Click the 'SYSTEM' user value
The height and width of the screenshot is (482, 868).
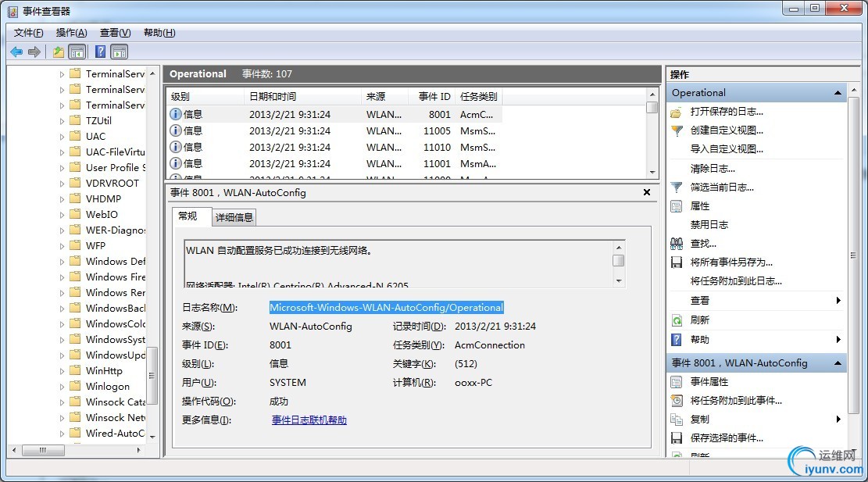click(x=288, y=383)
